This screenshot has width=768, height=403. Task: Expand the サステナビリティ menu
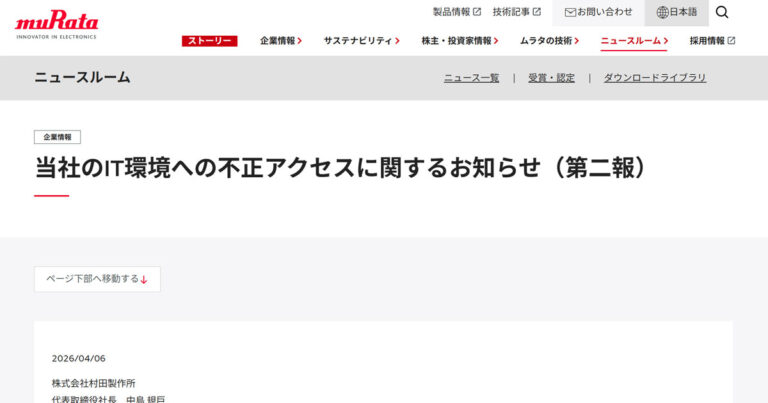(361, 41)
